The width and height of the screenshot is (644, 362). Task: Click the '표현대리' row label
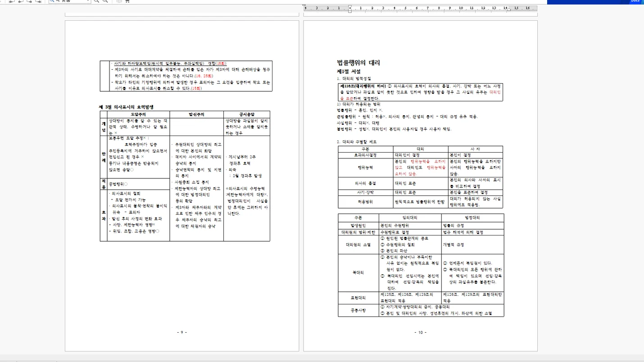pyautogui.click(x=358, y=298)
